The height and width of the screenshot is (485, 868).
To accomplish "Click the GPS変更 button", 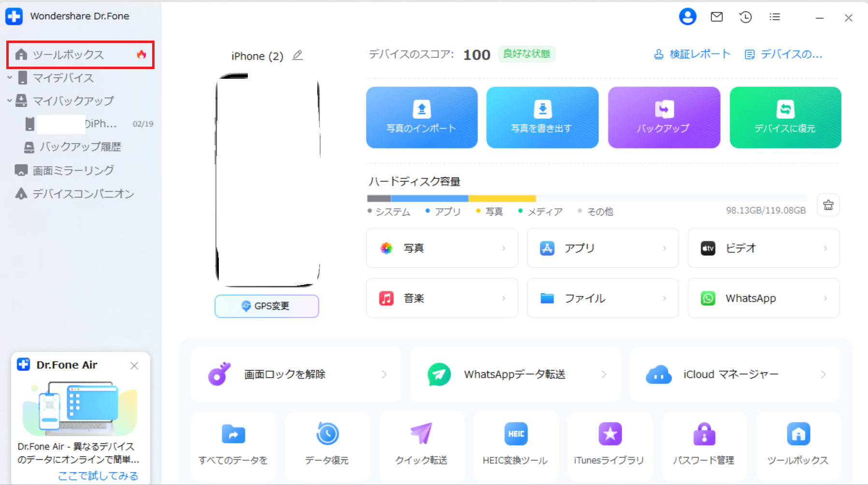I will pyautogui.click(x=267, y=306).
